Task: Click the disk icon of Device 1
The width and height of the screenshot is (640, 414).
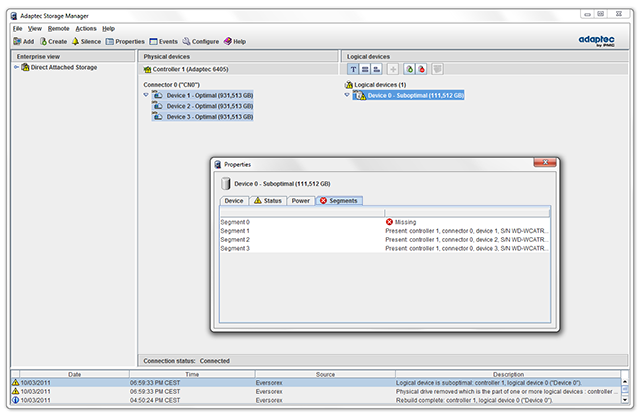Action: coord(158,95)
